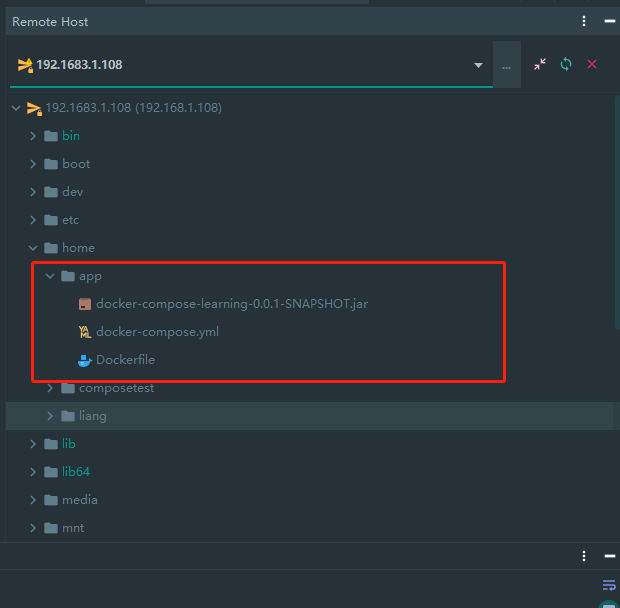Click the browse servers ellipsis button
The height and width of the screenshot is (608, 620).
pyautogui.click(x=507, y=65)
